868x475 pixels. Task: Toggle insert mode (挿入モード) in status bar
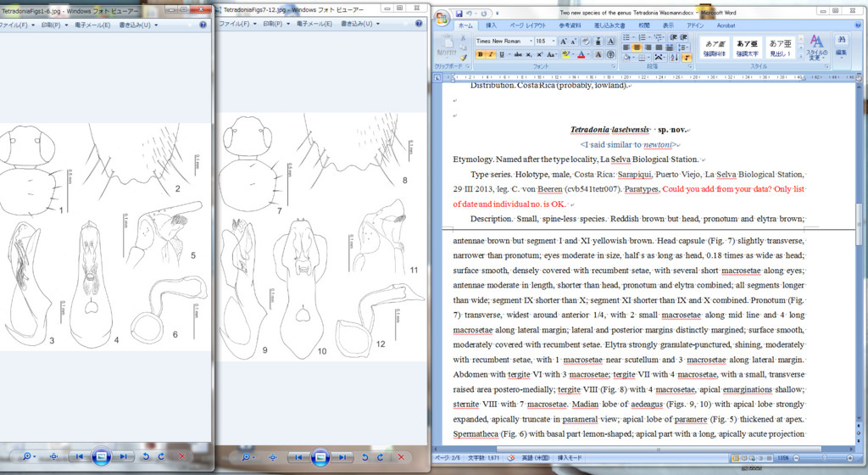[x=569, y=458]
